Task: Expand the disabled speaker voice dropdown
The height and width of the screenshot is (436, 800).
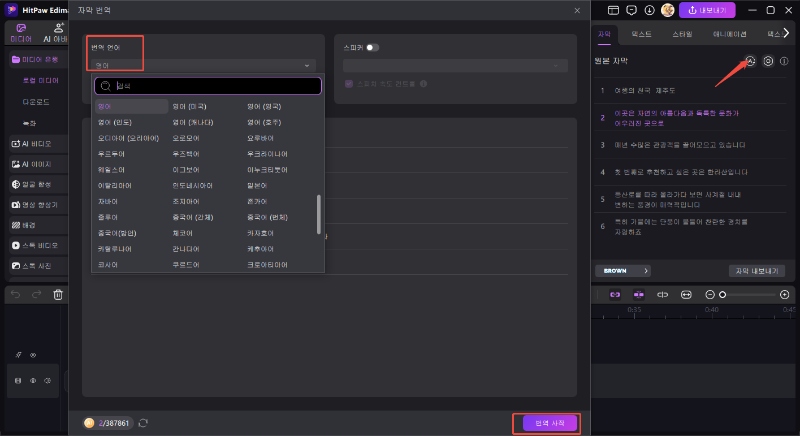Action: (x=455, y=66)
